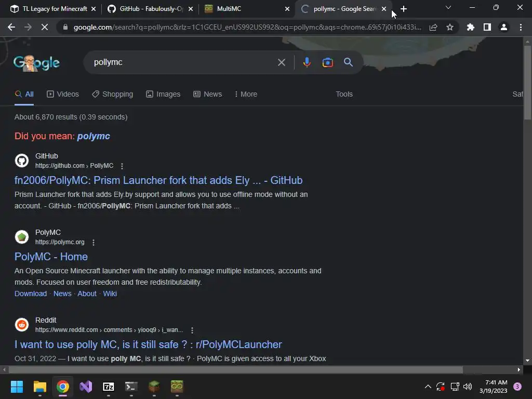Click the polymc spelling suggestion
This screenshot has height=399, width=532.
pyautogui.click(x=94, y=136)
